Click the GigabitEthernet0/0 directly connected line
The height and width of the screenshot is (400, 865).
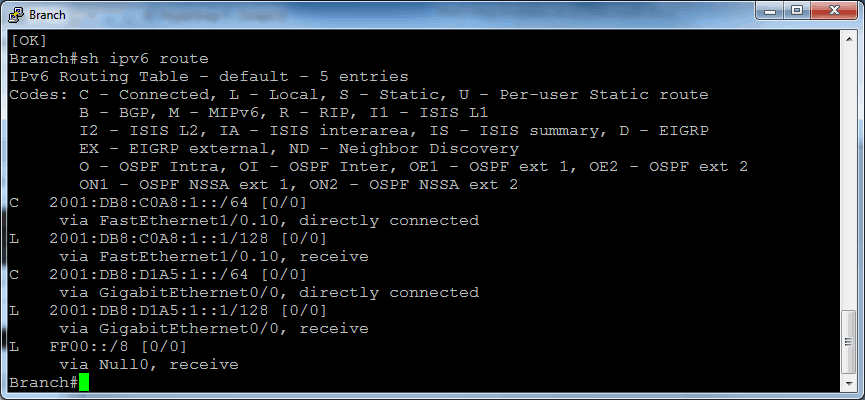coord(269,292)
